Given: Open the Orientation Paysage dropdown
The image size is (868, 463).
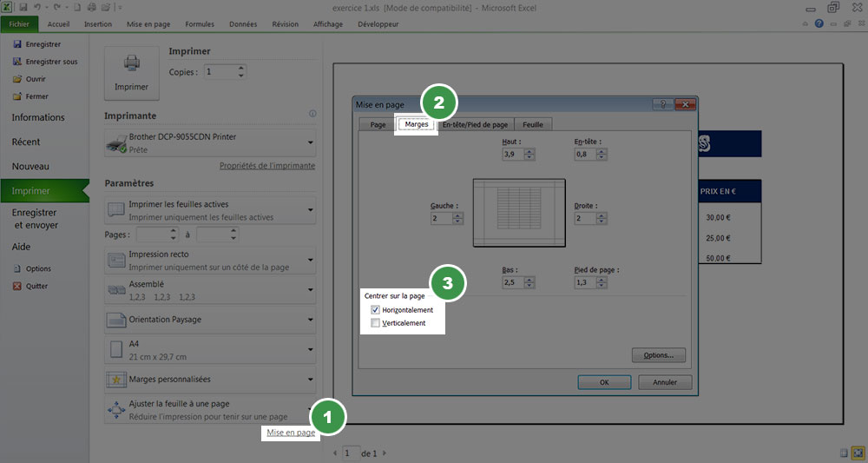Looking at the screenshot, I should tap(210, 320).
